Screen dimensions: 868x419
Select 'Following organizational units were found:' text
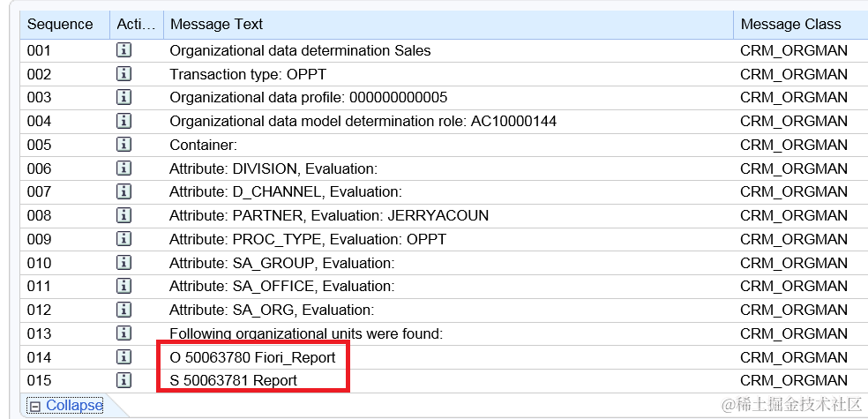click(307, 333)
